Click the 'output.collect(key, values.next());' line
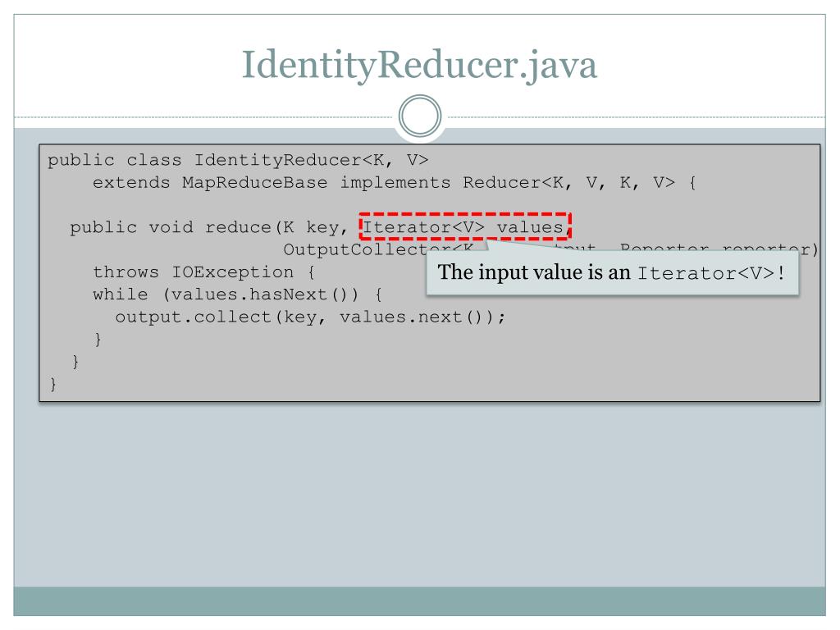Viewport: 840px width, 630px height. pyautogui.click(x=310, y=317)
